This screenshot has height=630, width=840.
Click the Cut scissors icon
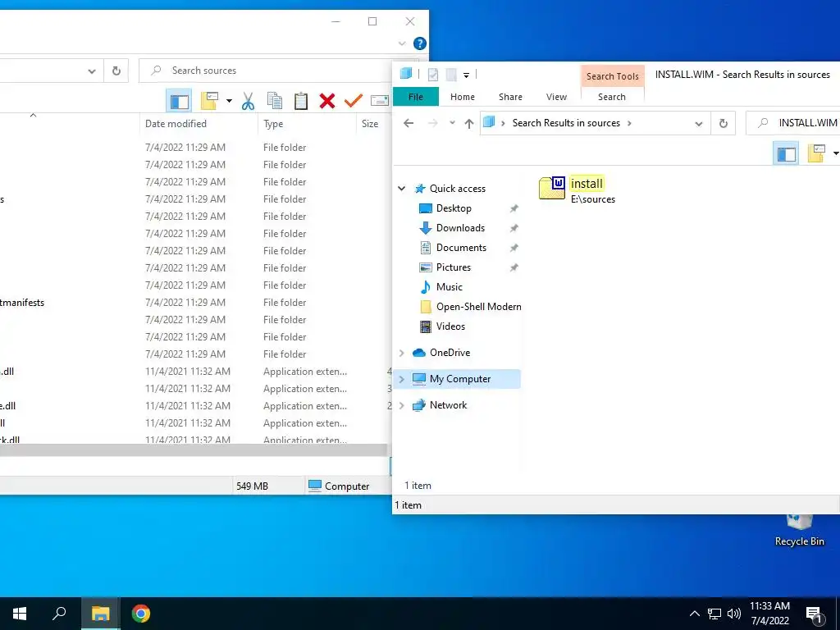click(x=248, y=101)
